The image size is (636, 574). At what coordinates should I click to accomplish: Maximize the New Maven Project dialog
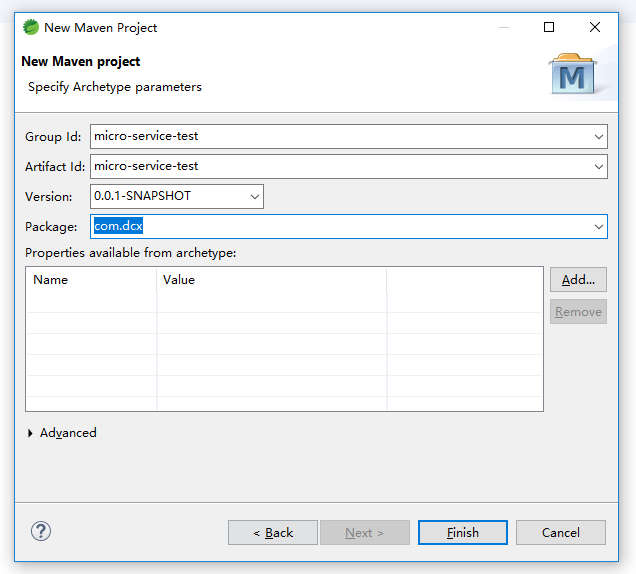pyautogui.click(x=549, y=27)
